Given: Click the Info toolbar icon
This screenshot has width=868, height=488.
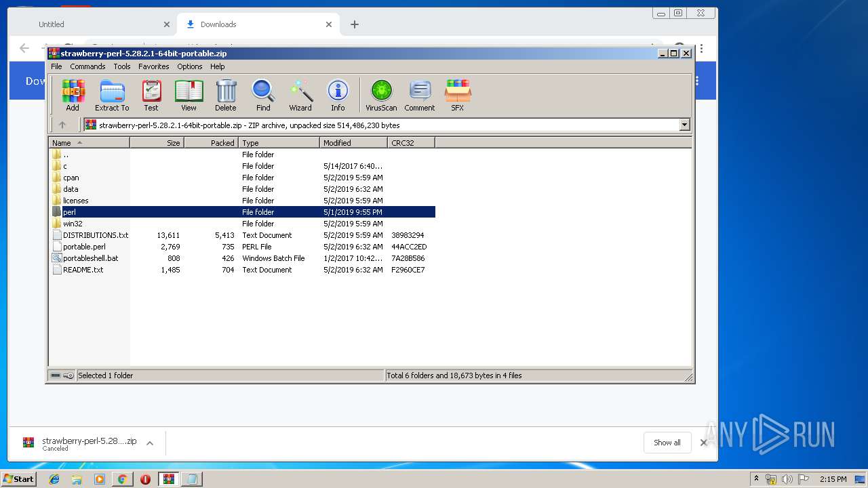Looking at the screenshot, I should [x=338, y=95].
